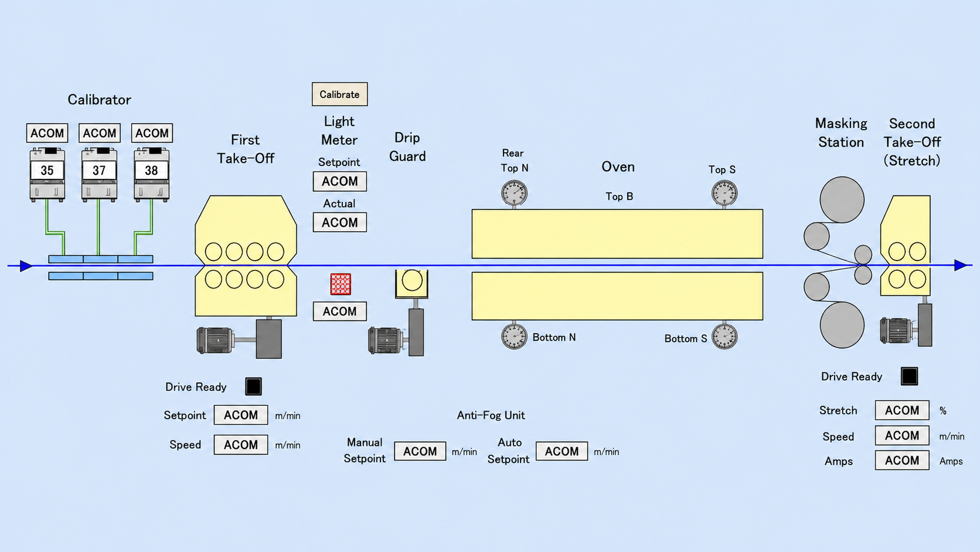Screen dimensions: 980x552
Task: Edit the Anti-Fog Auto Setpoint field
Action: coord(562,451)
